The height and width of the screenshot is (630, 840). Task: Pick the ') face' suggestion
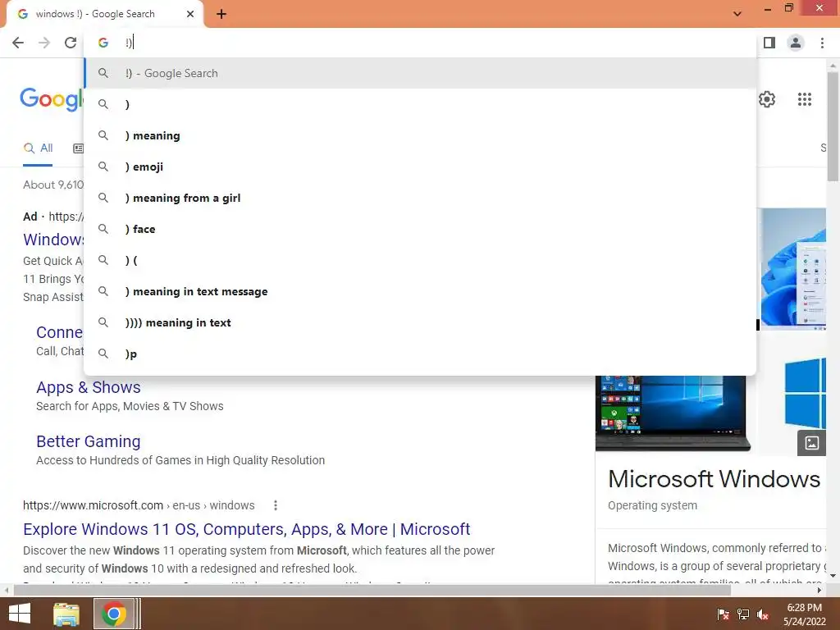tap(420, 229)
